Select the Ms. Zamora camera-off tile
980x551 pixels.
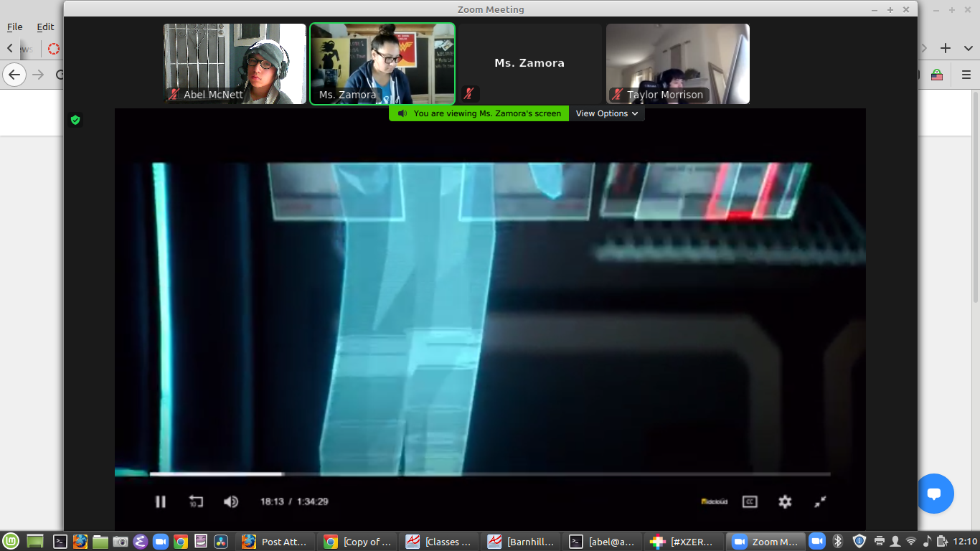530,64
